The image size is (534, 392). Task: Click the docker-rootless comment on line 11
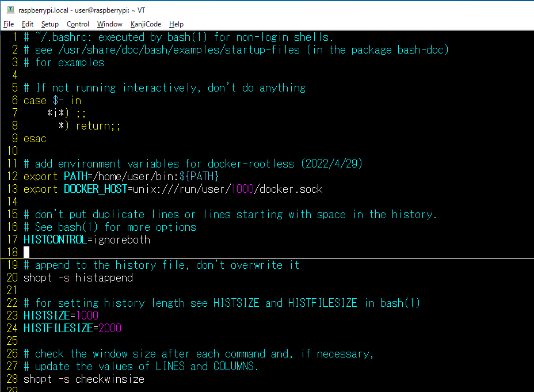point(193,164)
